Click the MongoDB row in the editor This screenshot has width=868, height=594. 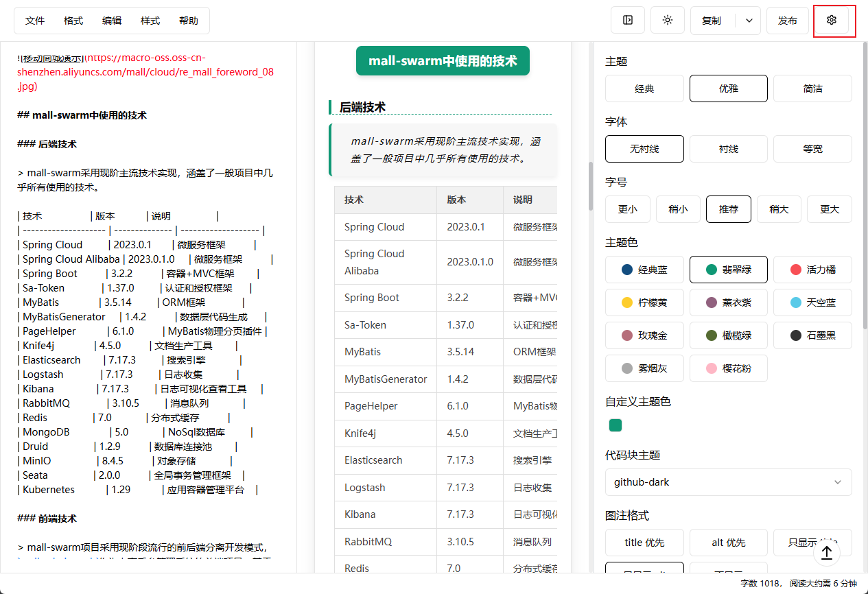tap(135, 432)
